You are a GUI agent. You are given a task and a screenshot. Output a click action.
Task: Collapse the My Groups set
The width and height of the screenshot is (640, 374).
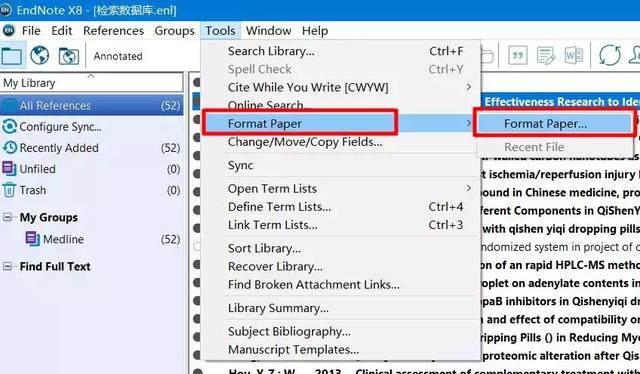(7, 217)
